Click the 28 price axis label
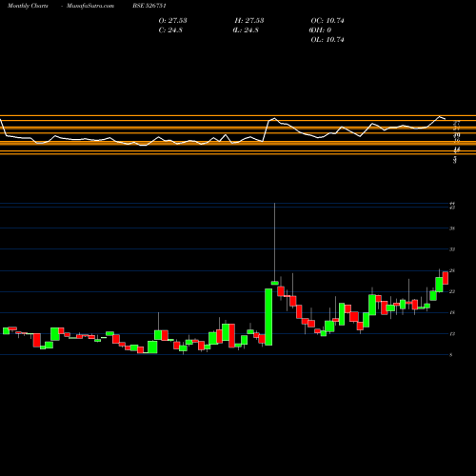Image resolution: width=476 pixels, height=476 pixels. click(452, 270)
